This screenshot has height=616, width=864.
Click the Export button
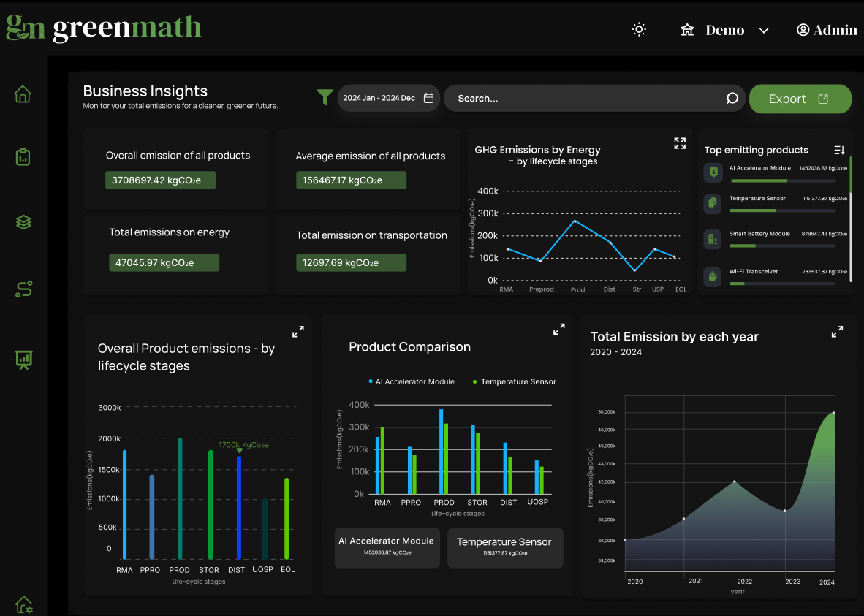point(800,99)
